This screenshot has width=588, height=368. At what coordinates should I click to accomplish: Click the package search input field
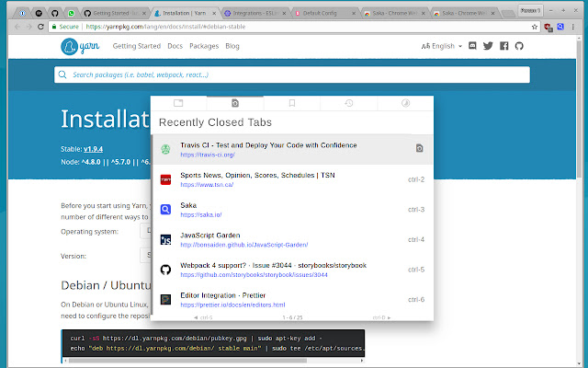[292, 75]
